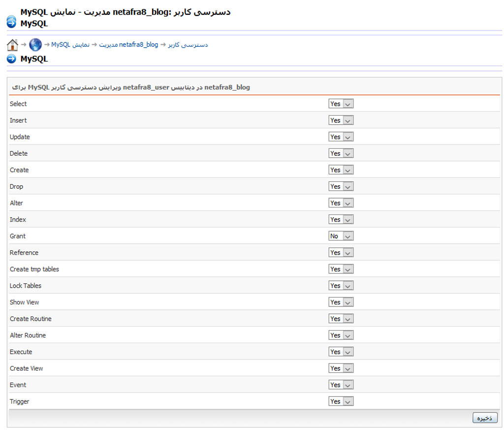Viewport: 504px width, 439px height.
Task: Open the globe icon in breadcrumb
Action: (35, 45)
